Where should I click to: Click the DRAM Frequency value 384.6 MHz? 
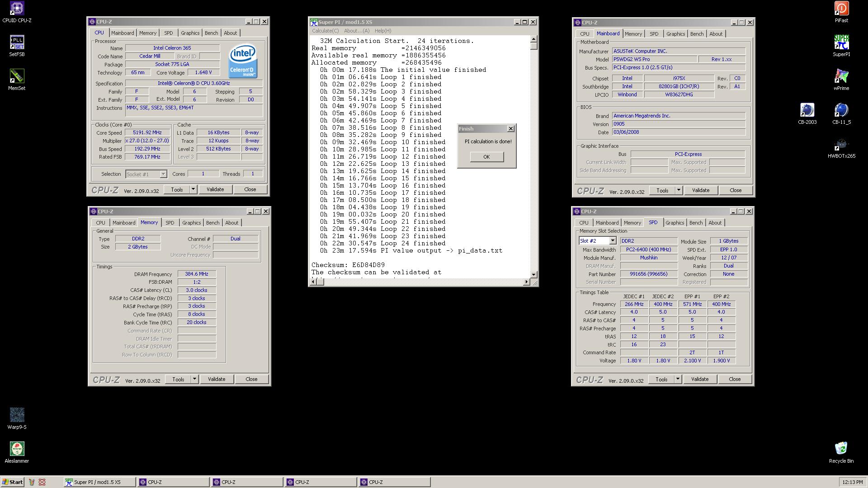[x=197, y=274]
